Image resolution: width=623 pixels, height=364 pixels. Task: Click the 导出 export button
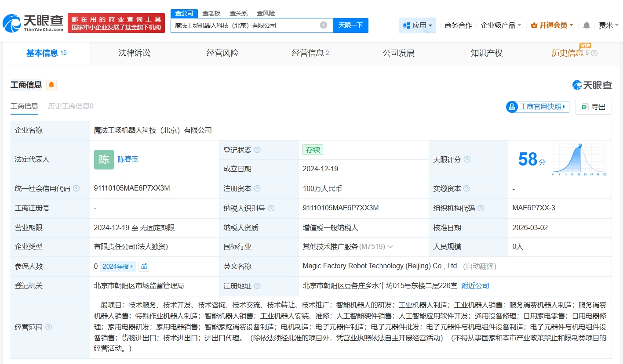pos(594,107)
